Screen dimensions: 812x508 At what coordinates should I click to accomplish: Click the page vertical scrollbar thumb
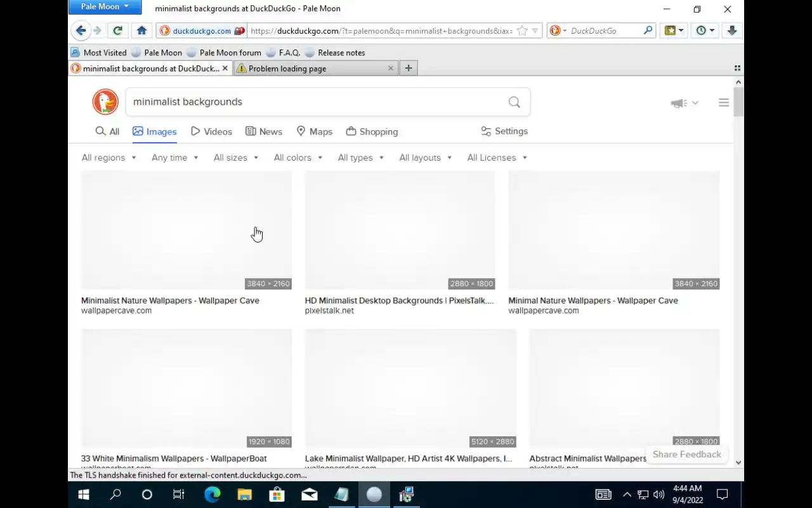point(738,102)
